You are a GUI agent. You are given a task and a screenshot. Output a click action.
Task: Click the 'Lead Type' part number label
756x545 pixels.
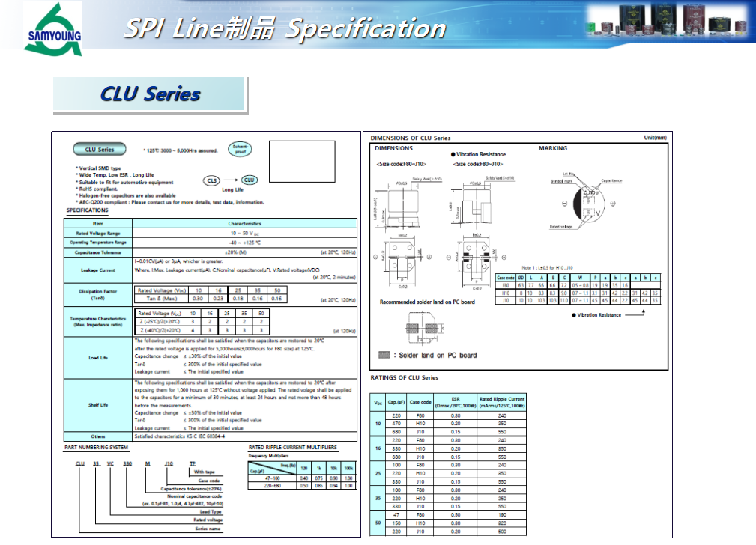pos(211,512)
